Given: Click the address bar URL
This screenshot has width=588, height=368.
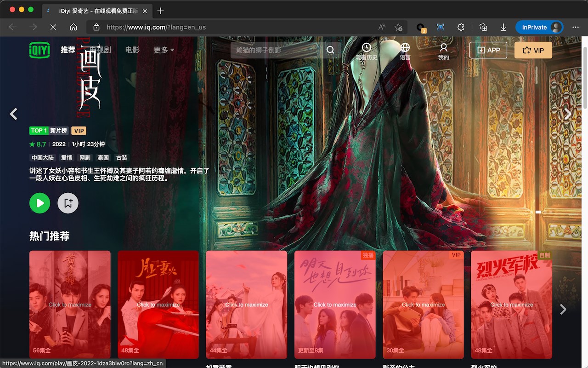Looking at the screenshot, I should point(156,27).
